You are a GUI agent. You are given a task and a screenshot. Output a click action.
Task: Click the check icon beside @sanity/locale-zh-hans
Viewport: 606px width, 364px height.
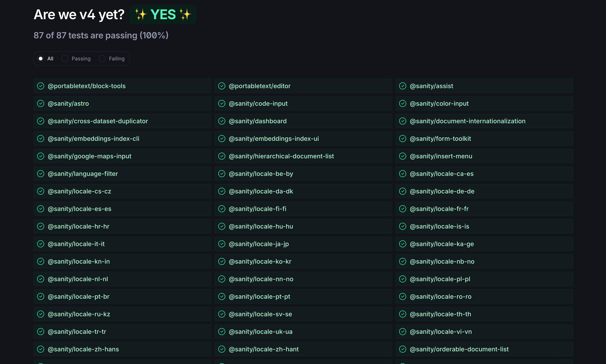pos(40,349)
